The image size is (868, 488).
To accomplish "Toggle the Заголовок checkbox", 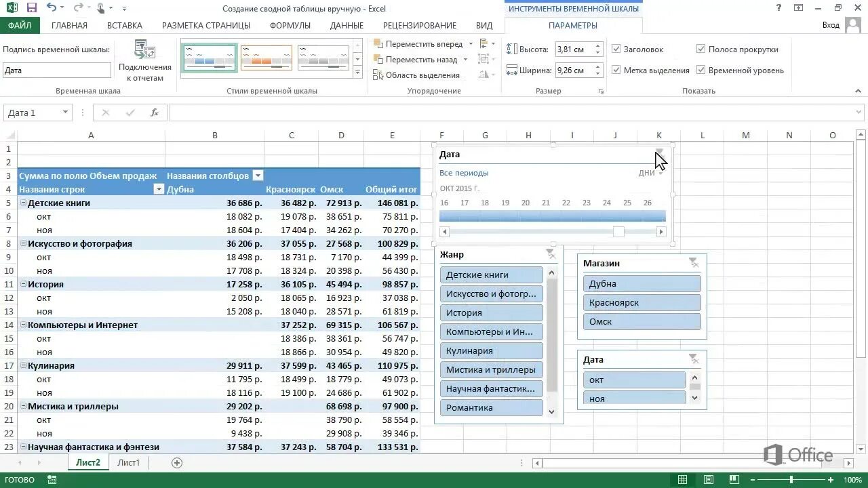I will pyautogui.click(x=616, y=49).
